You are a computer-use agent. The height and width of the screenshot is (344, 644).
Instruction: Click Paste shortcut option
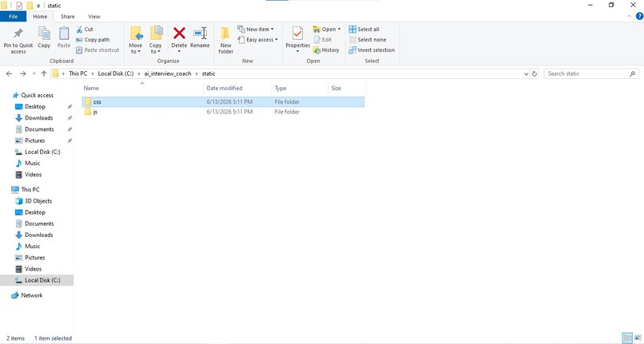(x=97, y=50)
